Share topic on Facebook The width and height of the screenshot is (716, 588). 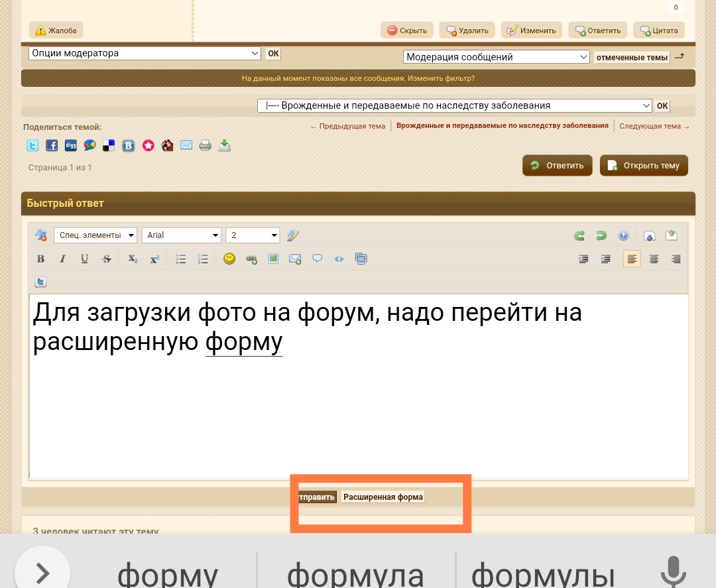(52, 146)
